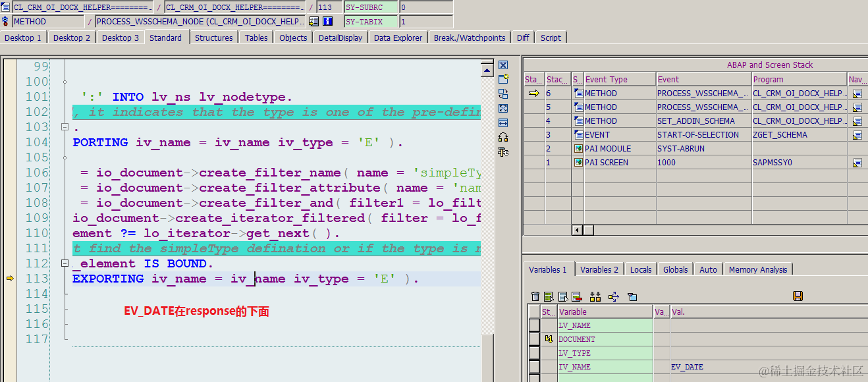Navigate to source of stack level 5
Screen dimensions: 868x382
(857, 107)
